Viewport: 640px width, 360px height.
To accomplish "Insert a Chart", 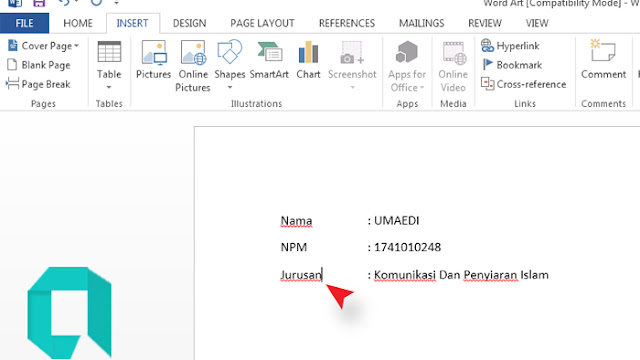I will [308, 60].
